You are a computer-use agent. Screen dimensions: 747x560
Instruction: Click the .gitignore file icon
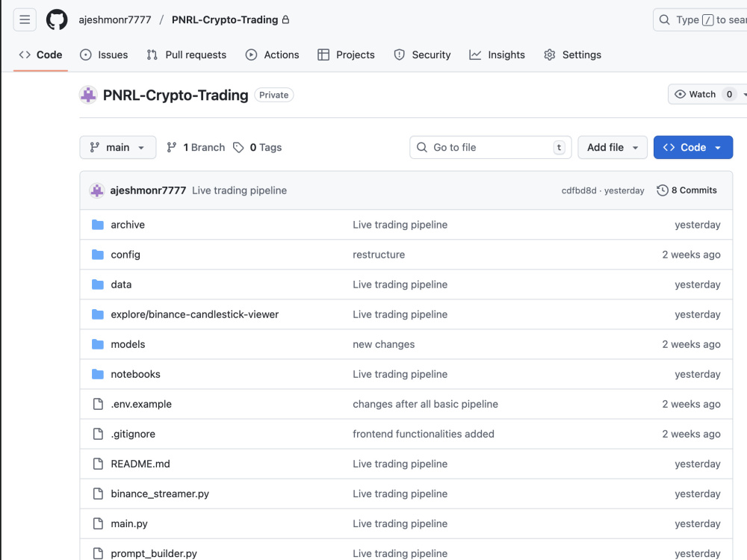(x=98, y=434)
